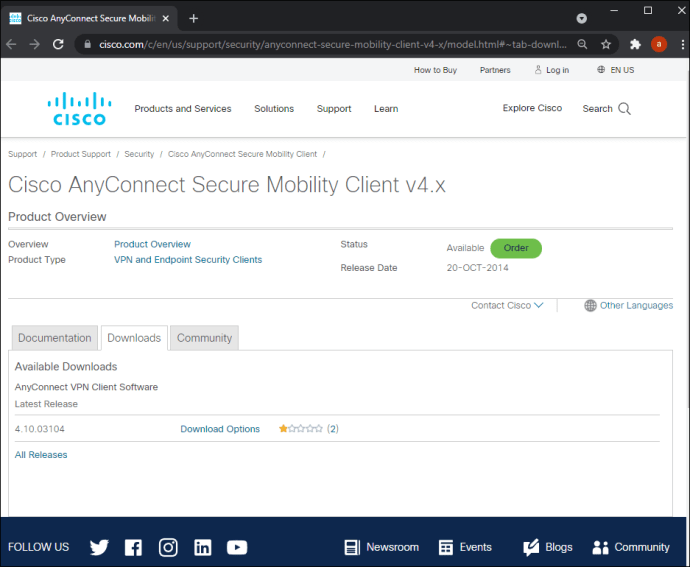Viewport: 690px width, 567px height.
Task: Open the Explore Cisco menu
Action: click(532, 108)
